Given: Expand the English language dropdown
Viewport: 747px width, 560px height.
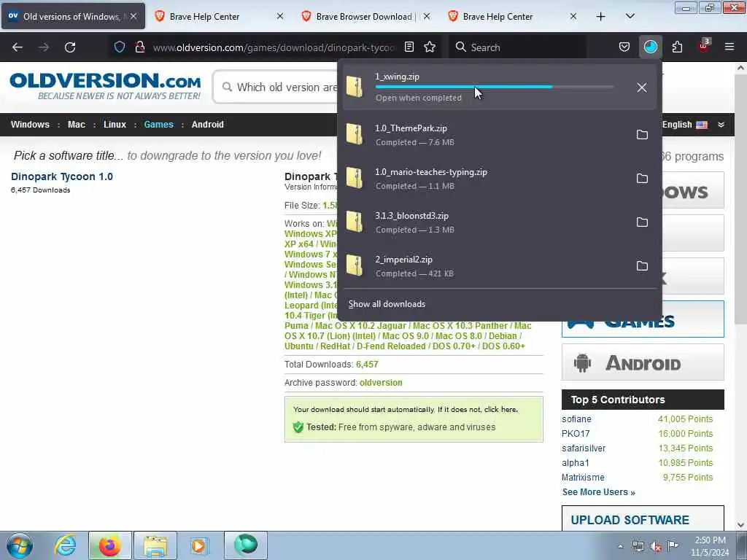Looking at the screenshot, I should pyautogui.click(x=721, y=125).
